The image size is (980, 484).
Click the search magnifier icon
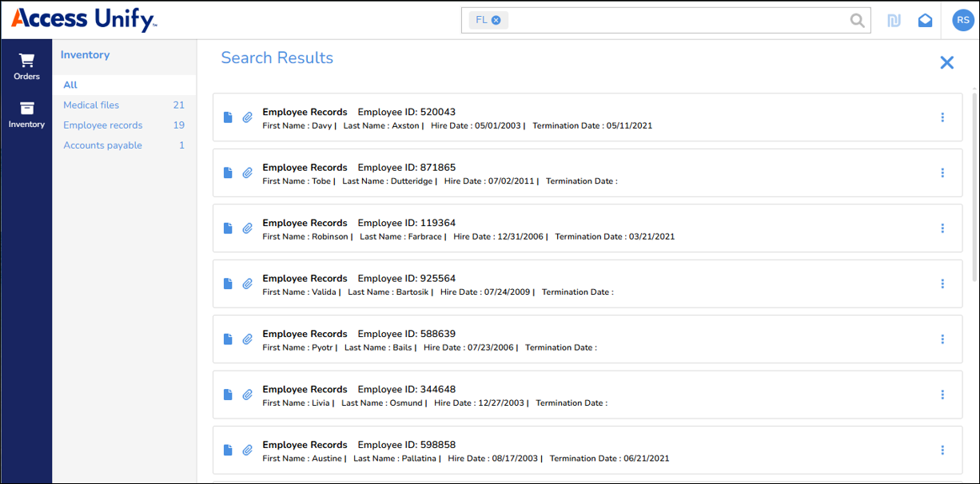click(857, 21)
